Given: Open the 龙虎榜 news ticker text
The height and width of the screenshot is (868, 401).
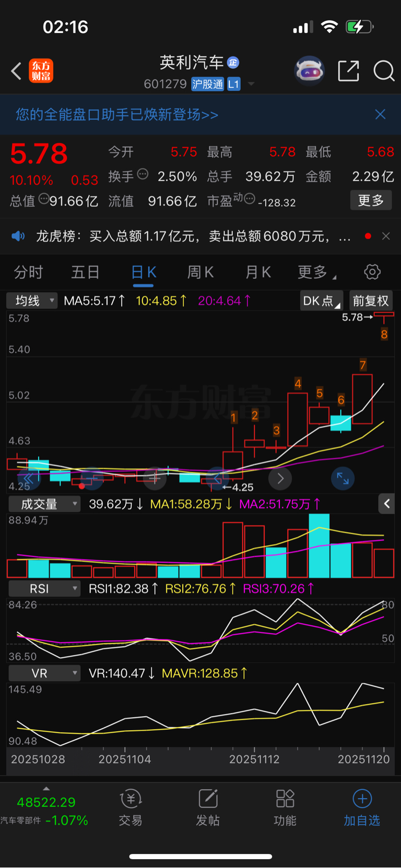Looking at the screenshot, I should tap(193, 236).
